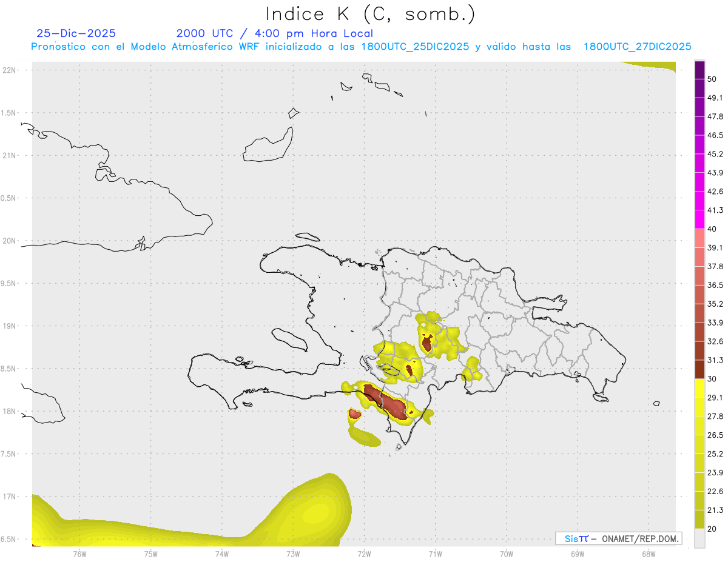Click the "32.6" color scale label
The height and width of the screenshot is (562, 728).
tap(715, 341)
